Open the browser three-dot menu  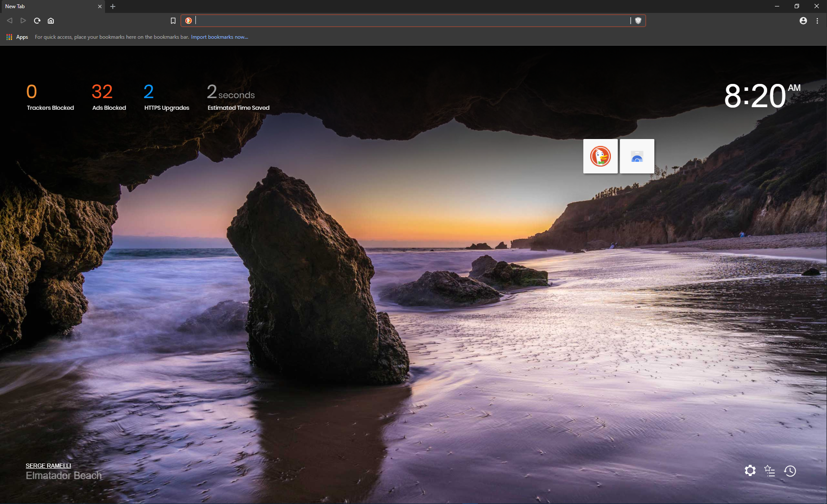[817, 21]
